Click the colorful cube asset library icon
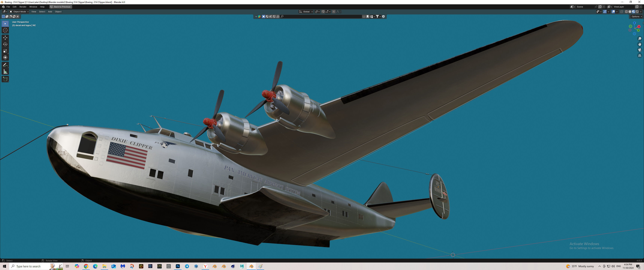Viewport: 644px width, 270px height. pyautogui.click(x=259, y=16)
